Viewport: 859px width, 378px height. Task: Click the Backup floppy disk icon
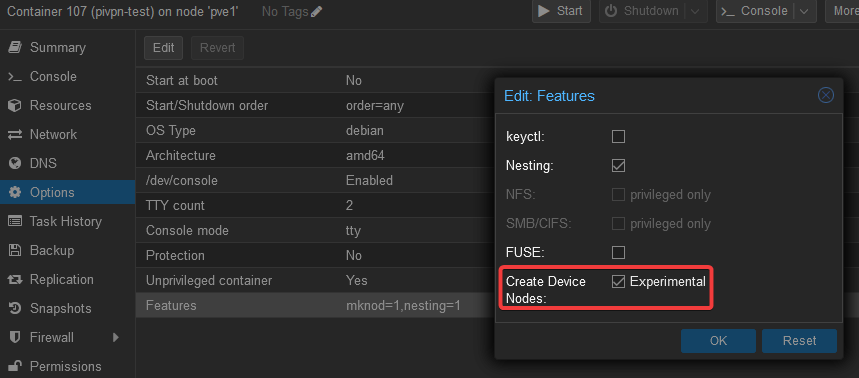(15, 250)
